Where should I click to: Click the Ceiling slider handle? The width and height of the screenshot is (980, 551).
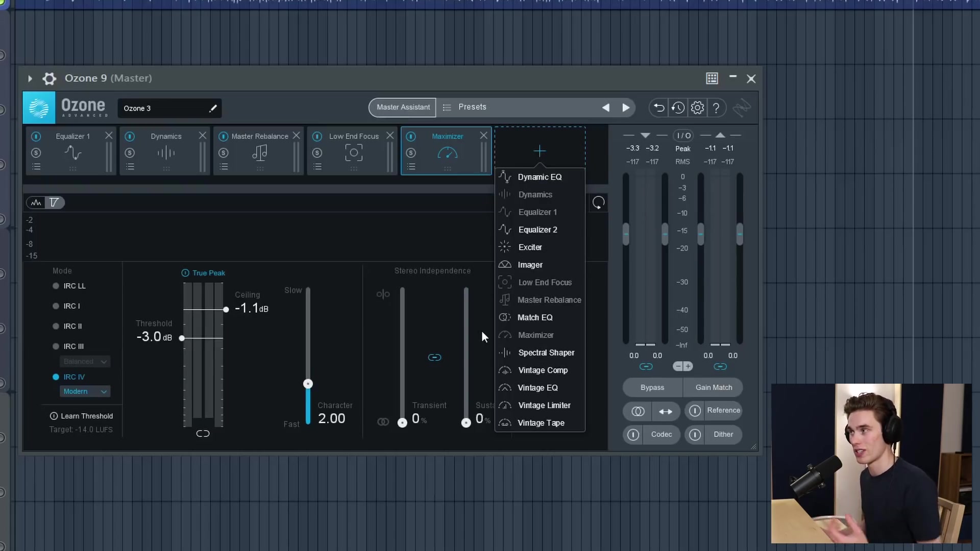click(226, 309)
